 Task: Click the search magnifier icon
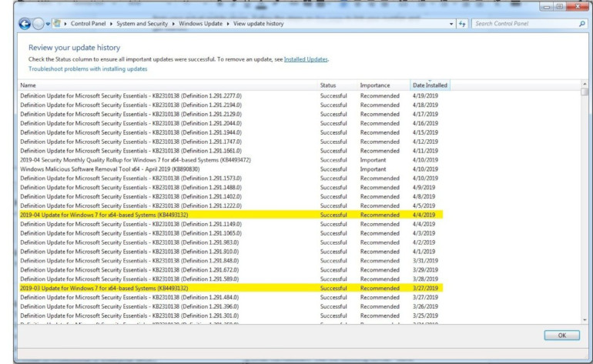click(x=581, y=23)
